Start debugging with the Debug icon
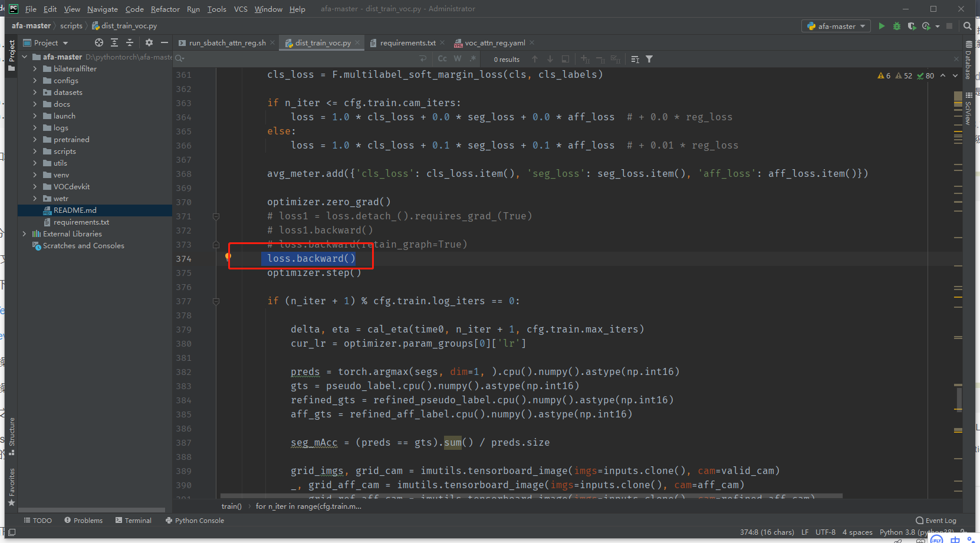The image size is (980, 543). pos(897,26)
